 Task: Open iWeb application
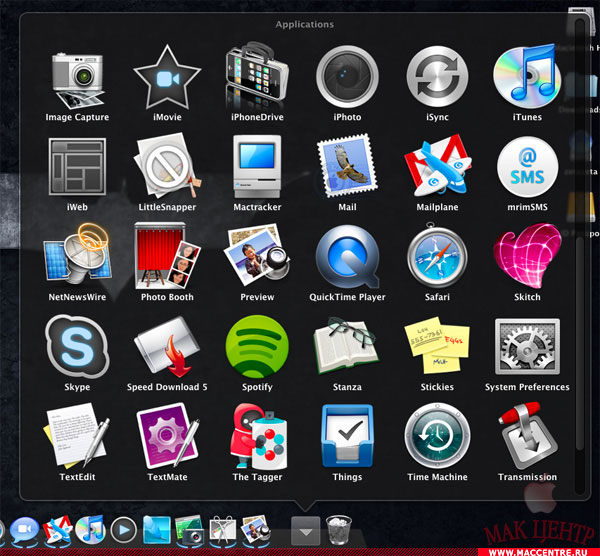point(77,166)
